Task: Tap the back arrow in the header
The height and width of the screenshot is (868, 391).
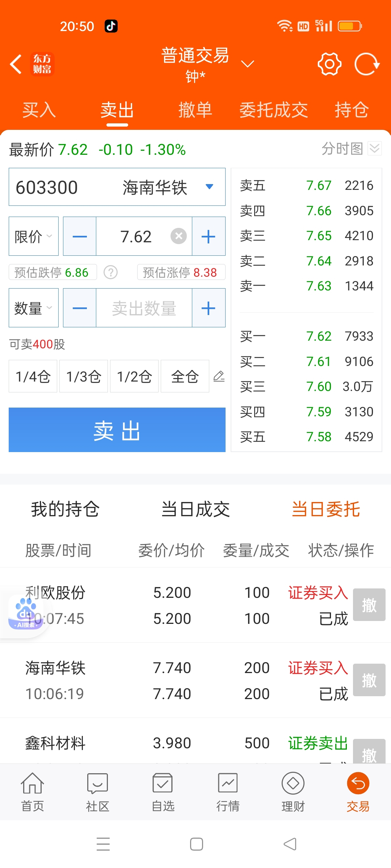Action: (16, 64)
